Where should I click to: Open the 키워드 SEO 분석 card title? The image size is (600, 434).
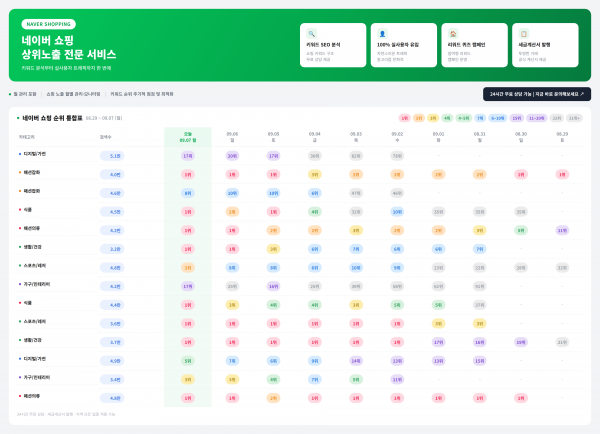click(x=323, y=45)
